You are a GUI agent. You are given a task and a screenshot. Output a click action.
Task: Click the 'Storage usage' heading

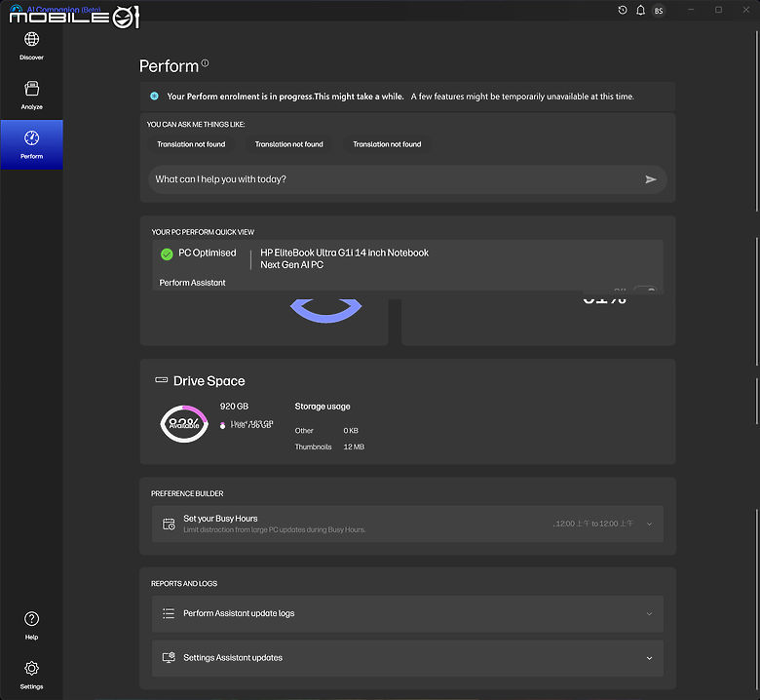(323, 407)
